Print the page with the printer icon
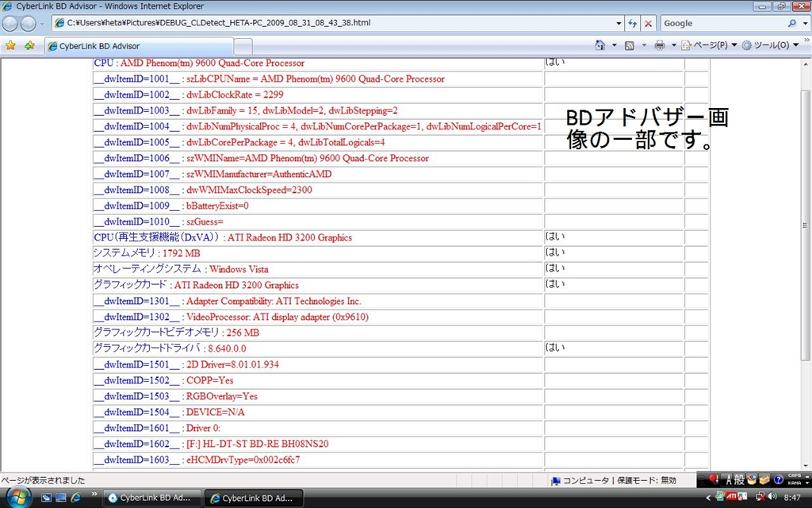Screen dimensions: 812x508 [x=659, y=45]
